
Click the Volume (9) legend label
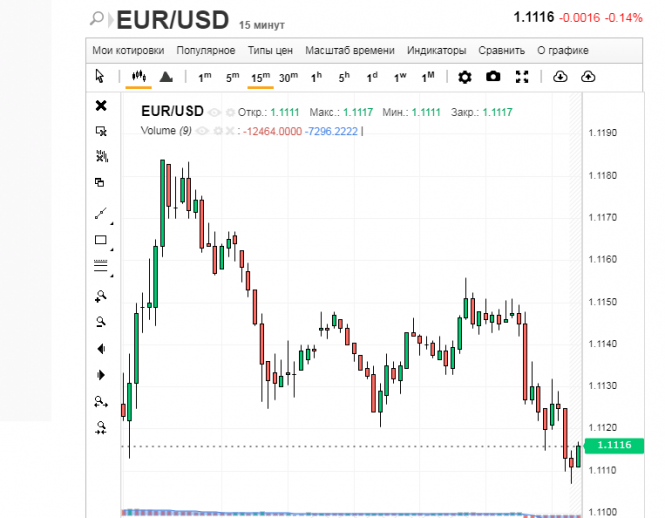click(x=166, y=131)
